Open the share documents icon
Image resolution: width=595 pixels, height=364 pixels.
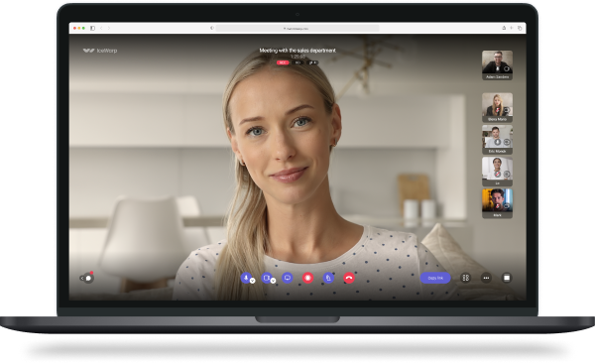tap(328, 278)
